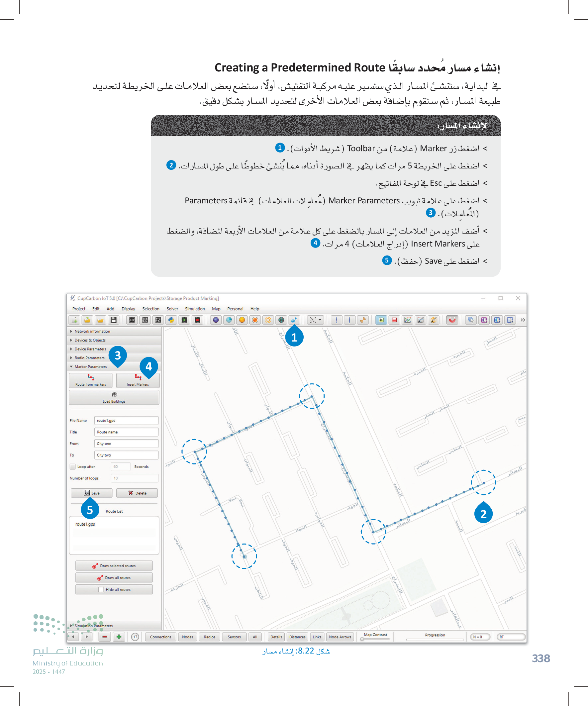Adjust the Map Contrast slider
The height and width of the screenshot is (706, 588).
coord(362,639)
